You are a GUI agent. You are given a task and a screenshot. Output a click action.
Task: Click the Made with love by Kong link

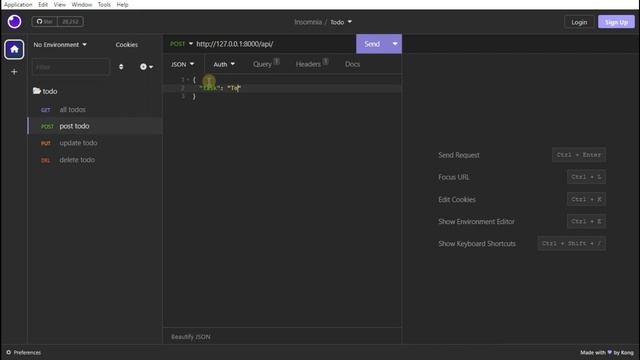pos(607,352)
